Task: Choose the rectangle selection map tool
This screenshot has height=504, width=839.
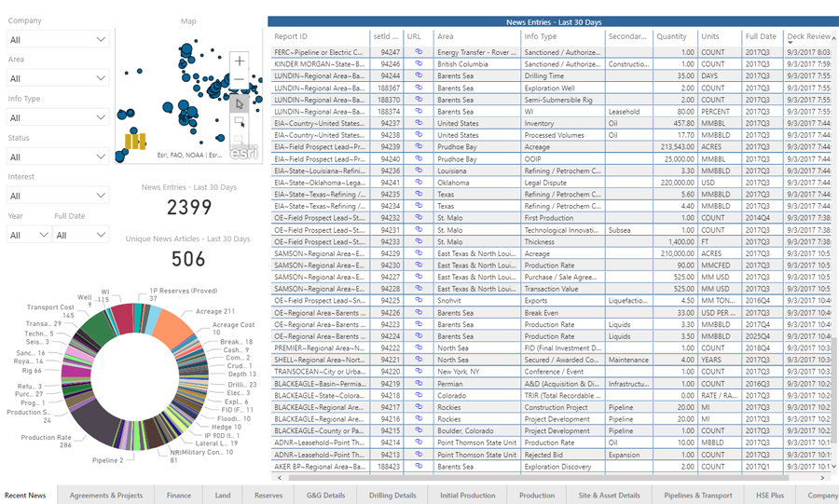Action: pyautogui.click(x=240, y=122)
